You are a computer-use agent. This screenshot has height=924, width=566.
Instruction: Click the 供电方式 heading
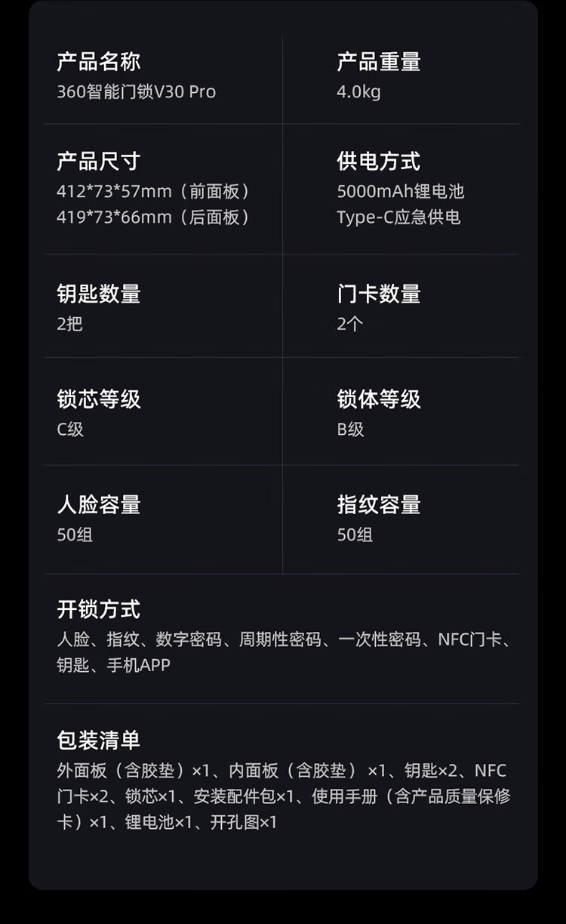[378, 162]
